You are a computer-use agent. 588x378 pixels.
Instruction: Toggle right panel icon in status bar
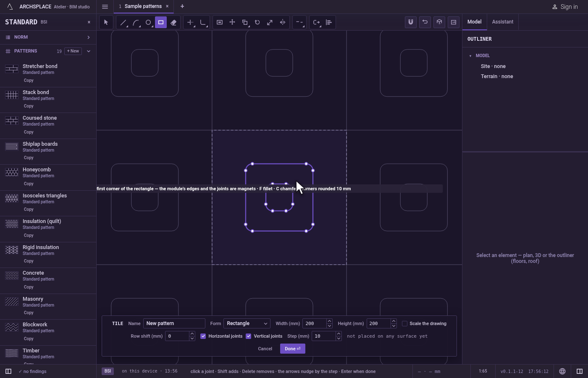tap(580, 371)
